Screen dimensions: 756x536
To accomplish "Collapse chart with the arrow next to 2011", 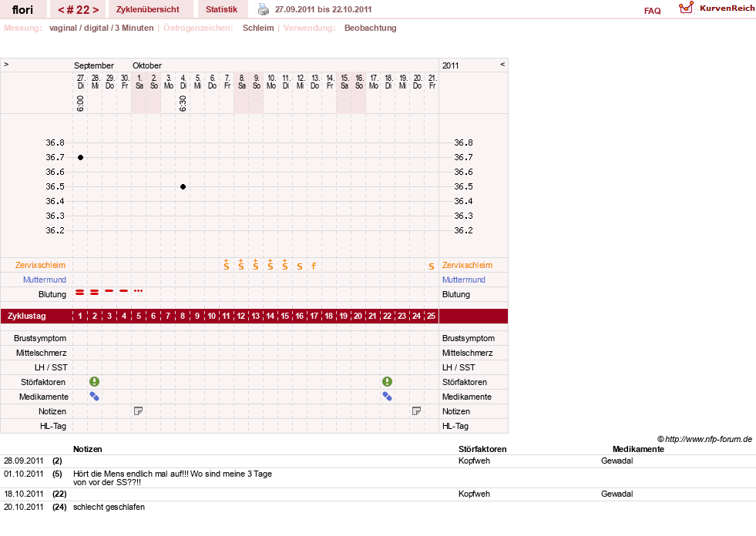I will point(502,64).
